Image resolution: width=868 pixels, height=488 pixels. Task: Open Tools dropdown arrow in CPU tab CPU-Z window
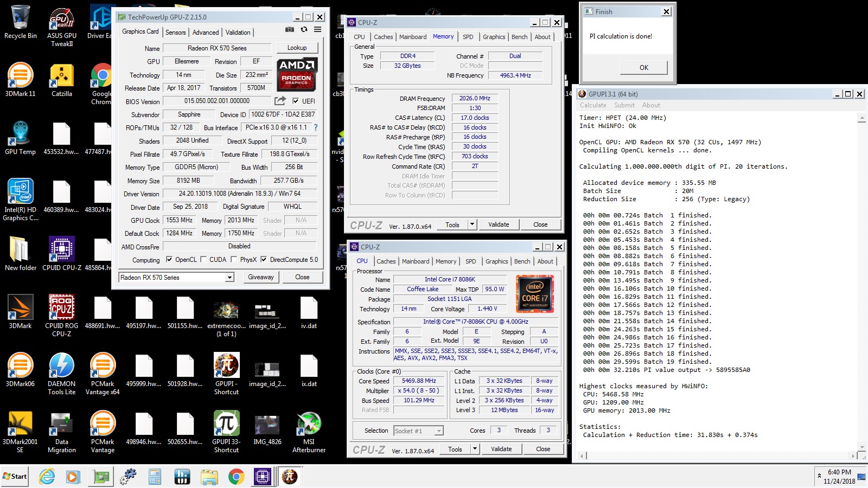[475, 448]
